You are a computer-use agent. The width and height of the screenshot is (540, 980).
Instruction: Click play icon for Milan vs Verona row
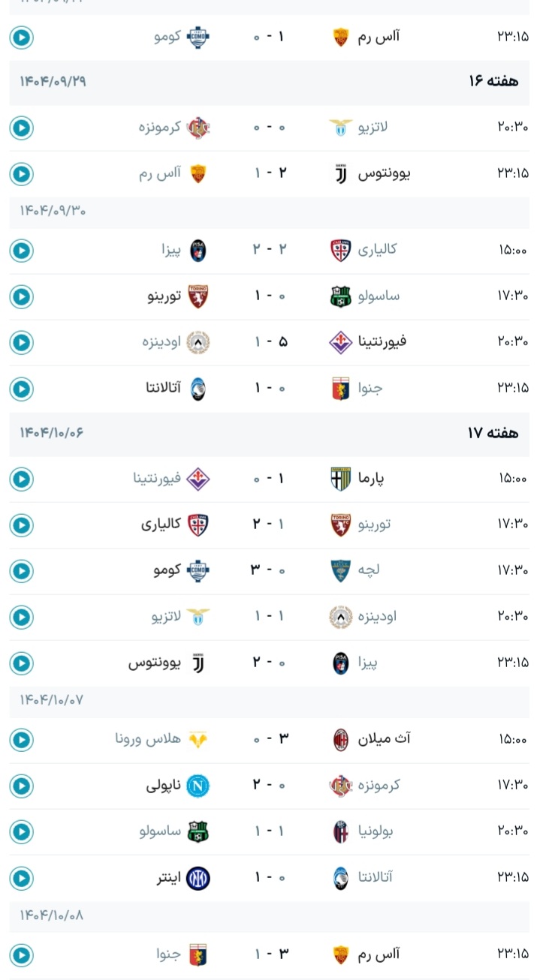21,740
